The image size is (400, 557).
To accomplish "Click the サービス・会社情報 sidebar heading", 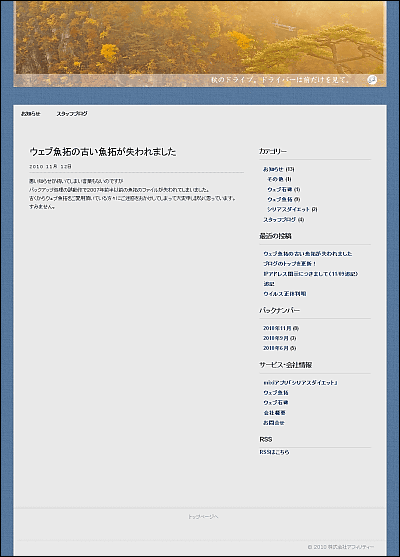I will (286, 365).
